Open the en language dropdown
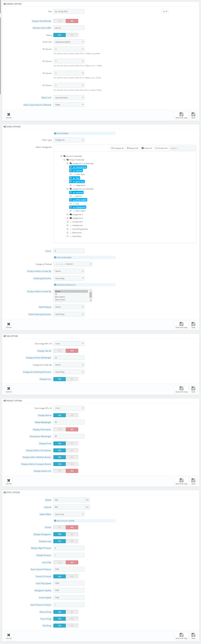201x644 pixels. pos(165,11)
